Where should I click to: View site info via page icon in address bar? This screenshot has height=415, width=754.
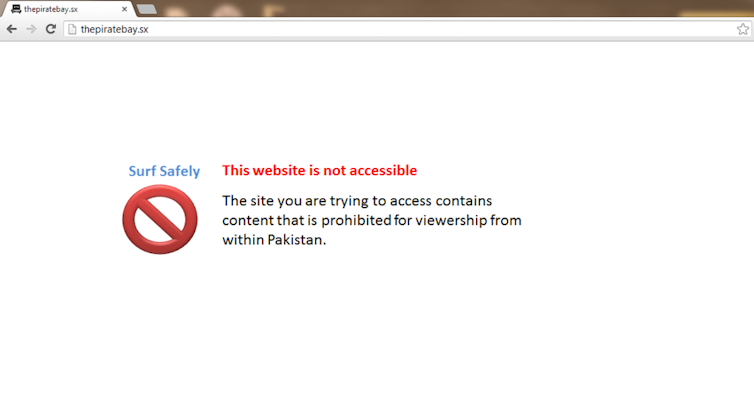(72, 29)
